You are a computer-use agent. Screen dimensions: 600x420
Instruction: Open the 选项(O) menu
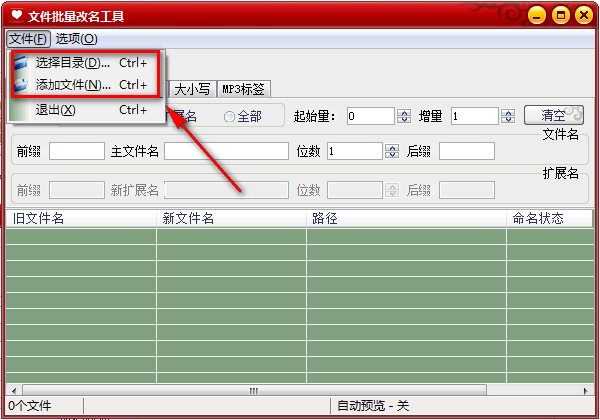pyautogui.click(x=77, y=39)
